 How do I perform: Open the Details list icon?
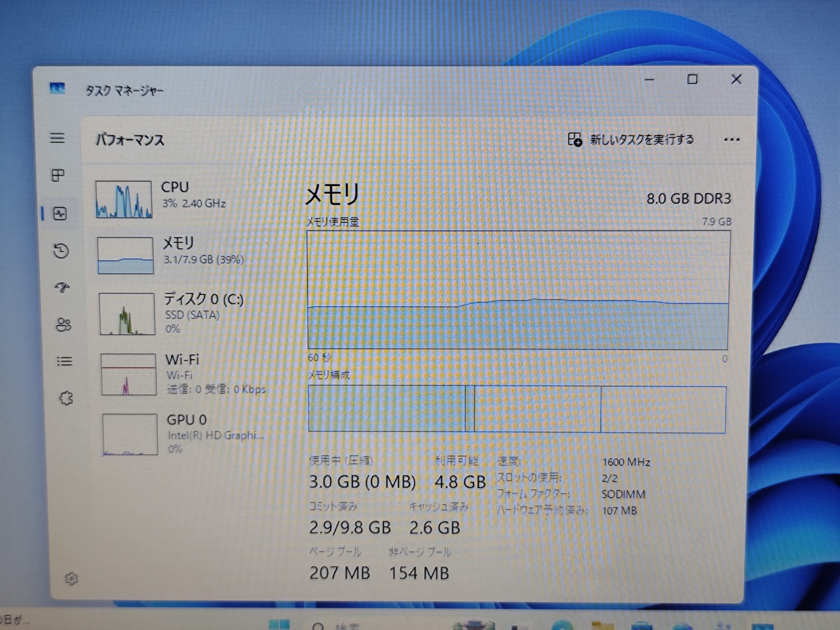click(65, 361)
